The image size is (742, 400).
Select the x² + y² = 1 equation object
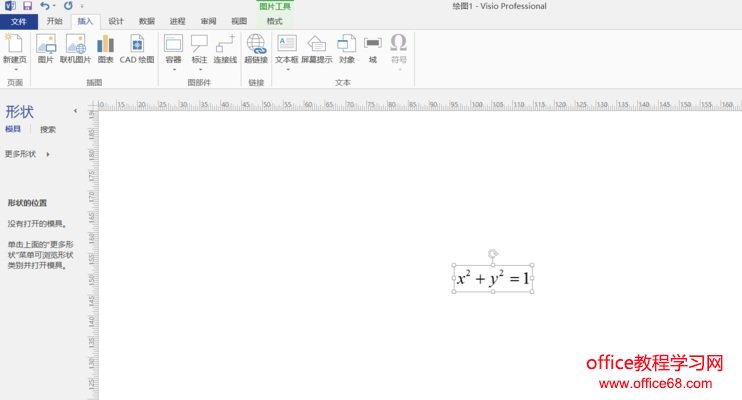(493, 278)
